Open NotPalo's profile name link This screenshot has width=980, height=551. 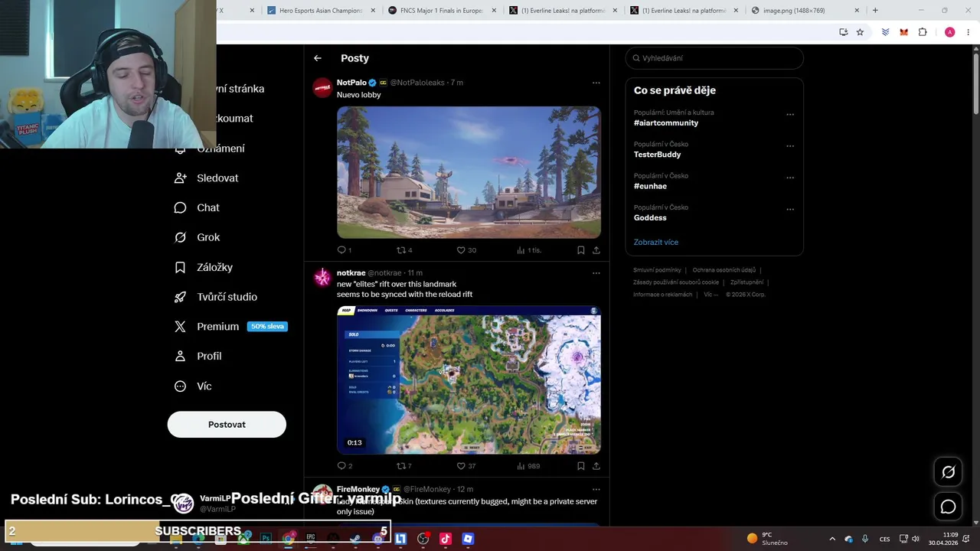pyautogui.click(x=351, y=83)
